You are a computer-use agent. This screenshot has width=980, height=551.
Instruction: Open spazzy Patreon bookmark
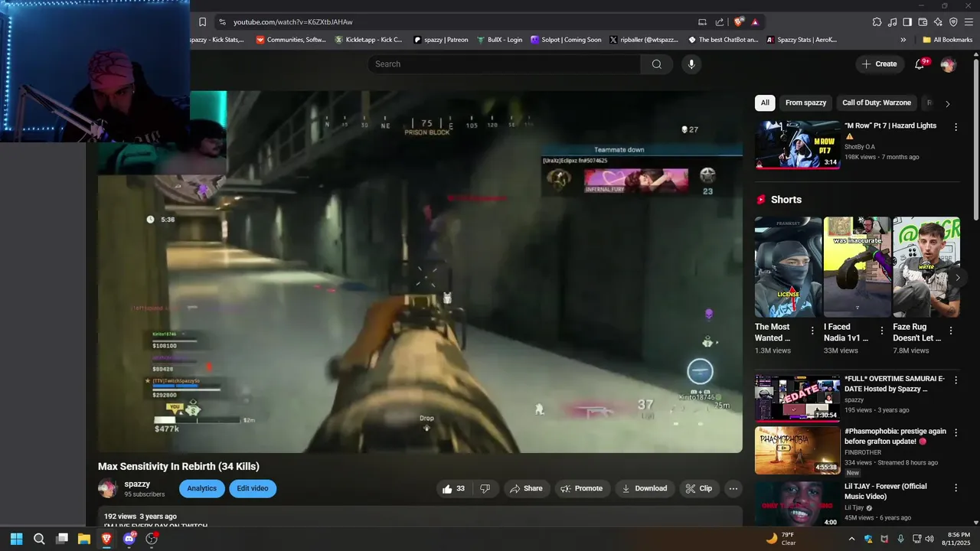(x=441, y=40)
